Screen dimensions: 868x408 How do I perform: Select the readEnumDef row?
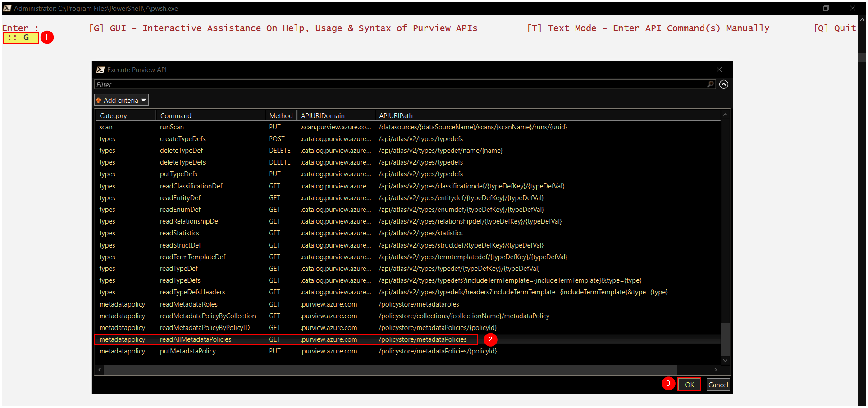(407, 210)
